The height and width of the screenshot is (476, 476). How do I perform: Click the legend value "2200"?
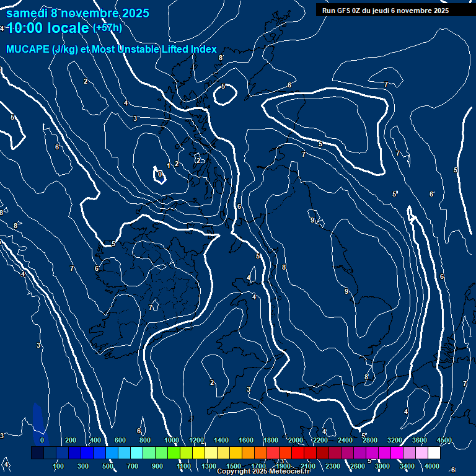320,440
